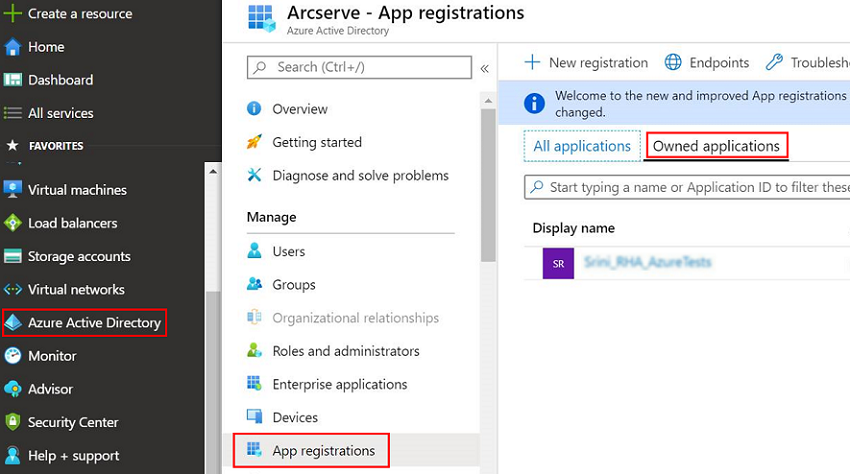Collapse the blade menu with double chevron
This screenshot has height=474, width=850.
click(485, 68)
